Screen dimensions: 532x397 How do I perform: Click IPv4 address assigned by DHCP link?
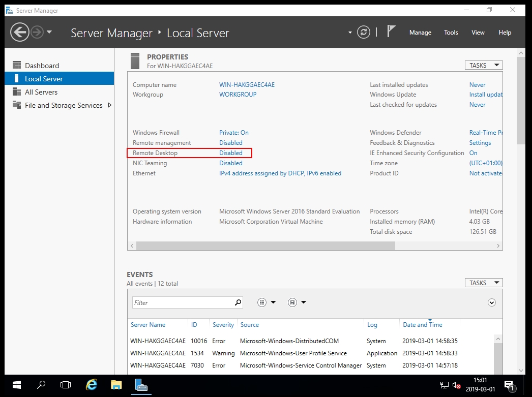coord(280,173)
